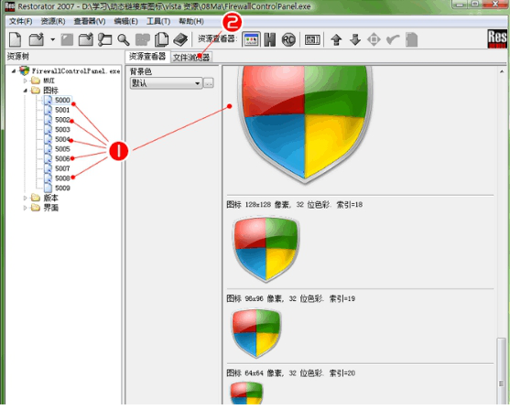
Task: Select icon resource 5008
Action: 62,178
